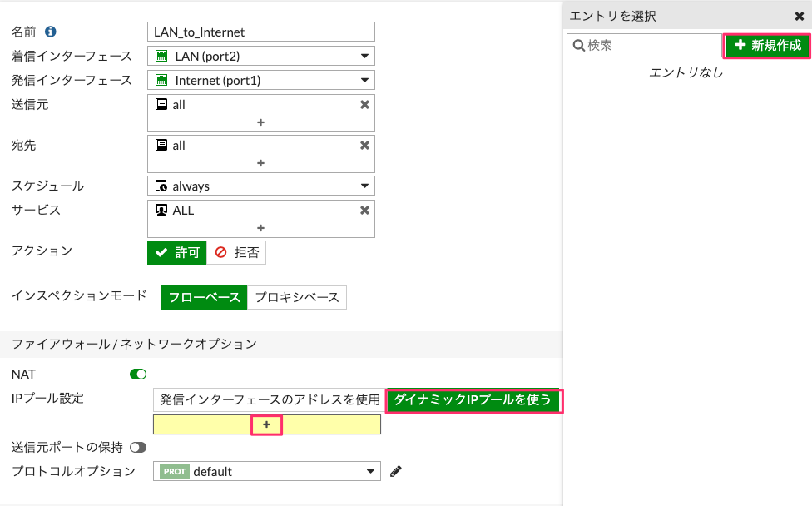The image size is (812, 506).
Task: Click the 'default' protocol option value
Action: click(212, 471)
